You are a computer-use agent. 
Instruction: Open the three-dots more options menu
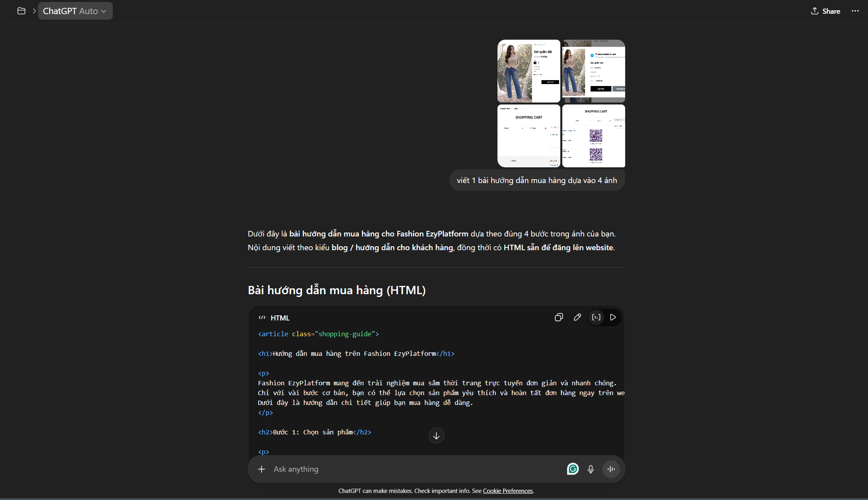point(855,11)
